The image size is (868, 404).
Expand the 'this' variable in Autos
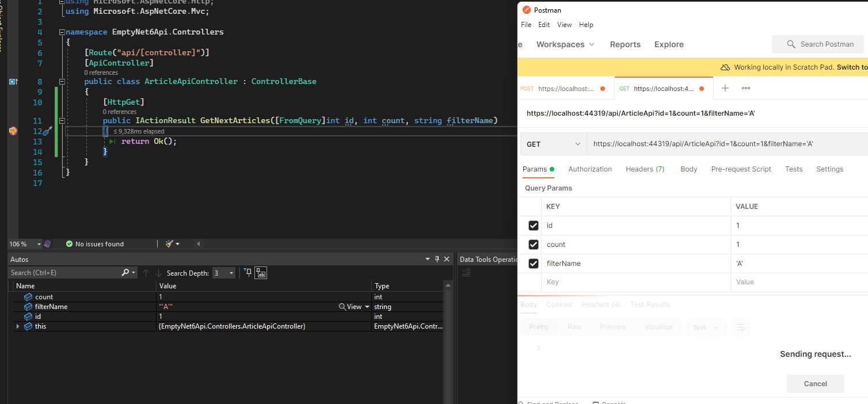(18, 326)
